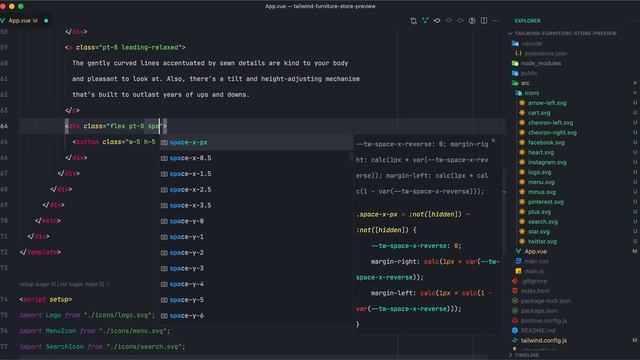Open main.js file

(x=533, y=271)
